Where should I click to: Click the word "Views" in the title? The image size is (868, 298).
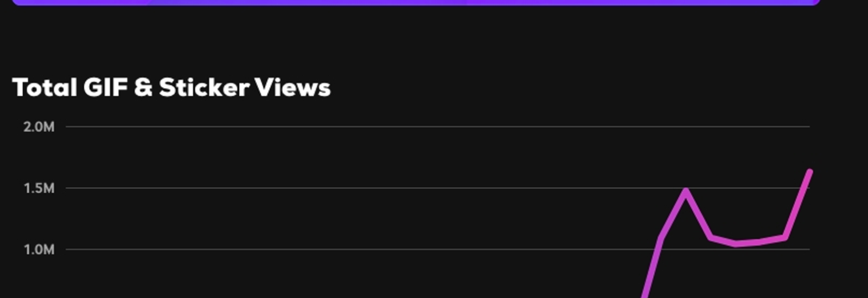point(293,87)
